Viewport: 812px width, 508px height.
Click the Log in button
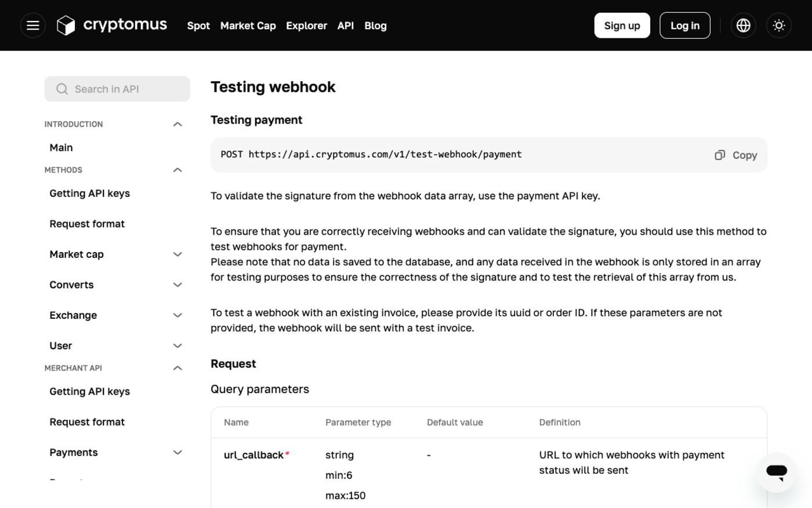tap(685, 26)
